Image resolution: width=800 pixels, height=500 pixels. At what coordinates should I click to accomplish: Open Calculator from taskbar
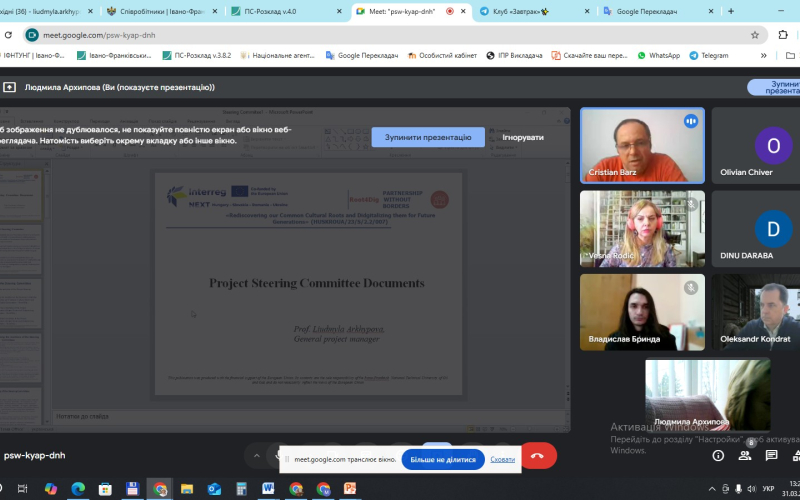pyautogui.click(x=241, y=489)
